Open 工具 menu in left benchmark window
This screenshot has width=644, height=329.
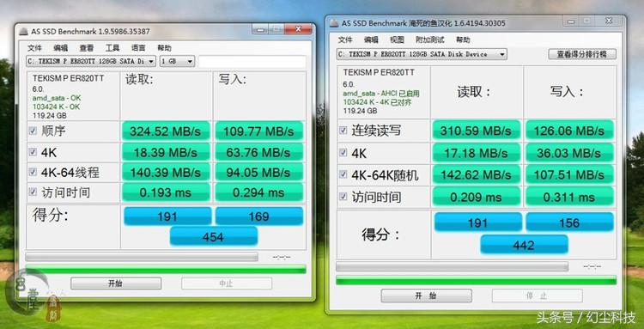(x=112, y=48)
